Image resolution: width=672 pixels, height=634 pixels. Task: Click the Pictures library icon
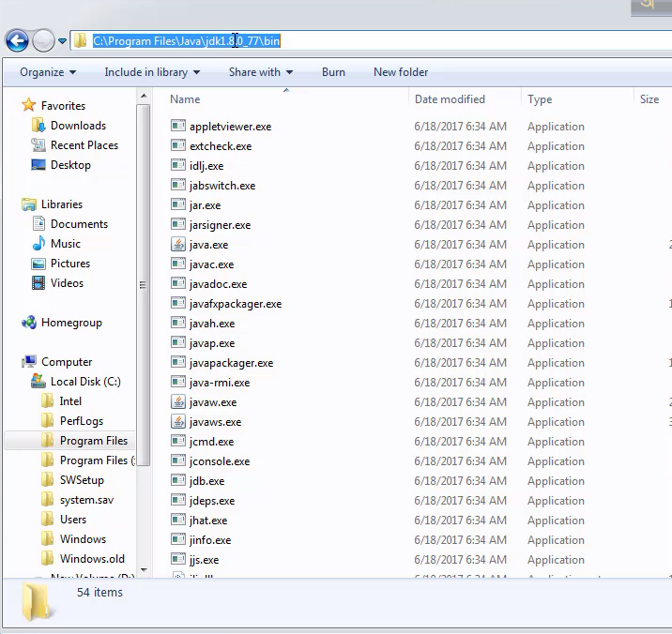38,263
